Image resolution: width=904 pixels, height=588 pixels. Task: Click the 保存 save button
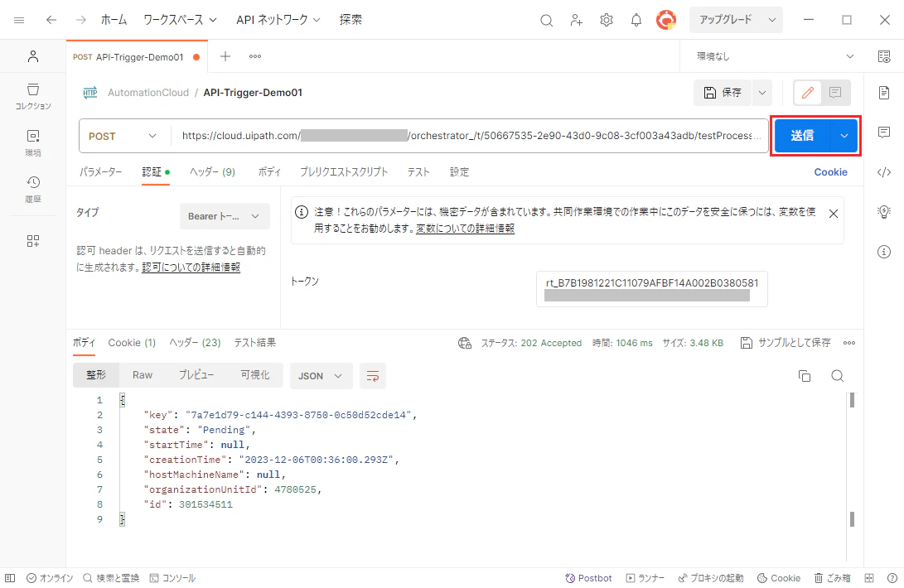click(x=723, y=92)
